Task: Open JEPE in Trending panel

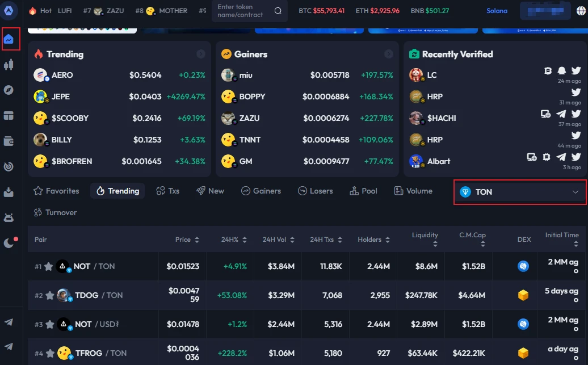Action: pyautogui.click(x=119, y=97)
